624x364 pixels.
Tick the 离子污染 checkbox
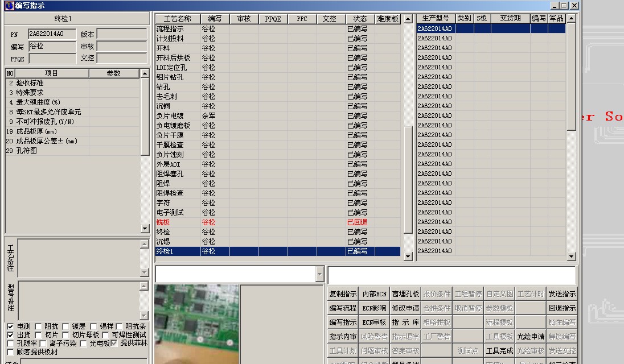click(43, 344)
